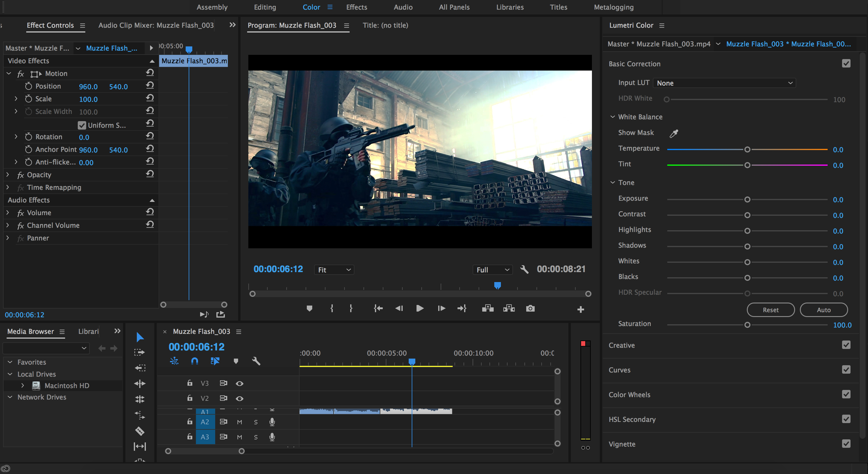
Task: Open the timeline settings wrench menu
Action: pyautogui.click(x=256, y=361)
